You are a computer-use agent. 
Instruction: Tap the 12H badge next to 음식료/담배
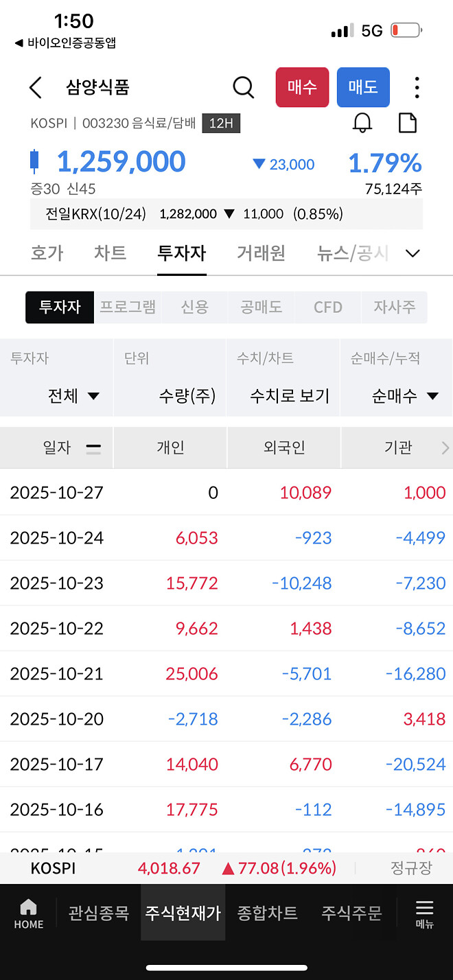point(220,124)
